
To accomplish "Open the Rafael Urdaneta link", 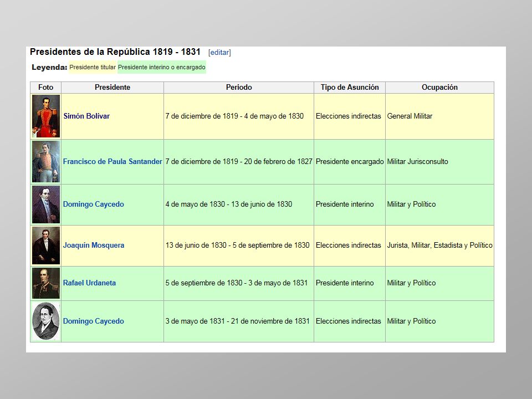I will pyautogui.click(x=90, y=283).
